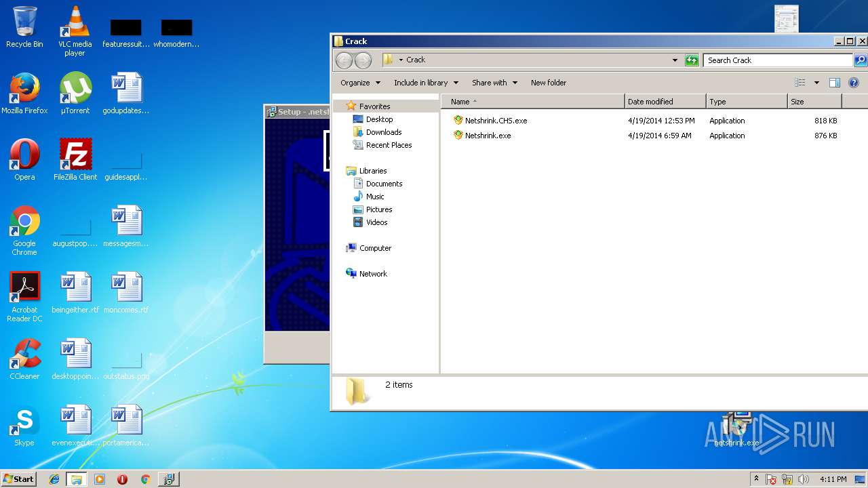Screen dimensions: 868x488
Task: Open Mozilla Firefox desktop shortcut
Action: point(24,94)
